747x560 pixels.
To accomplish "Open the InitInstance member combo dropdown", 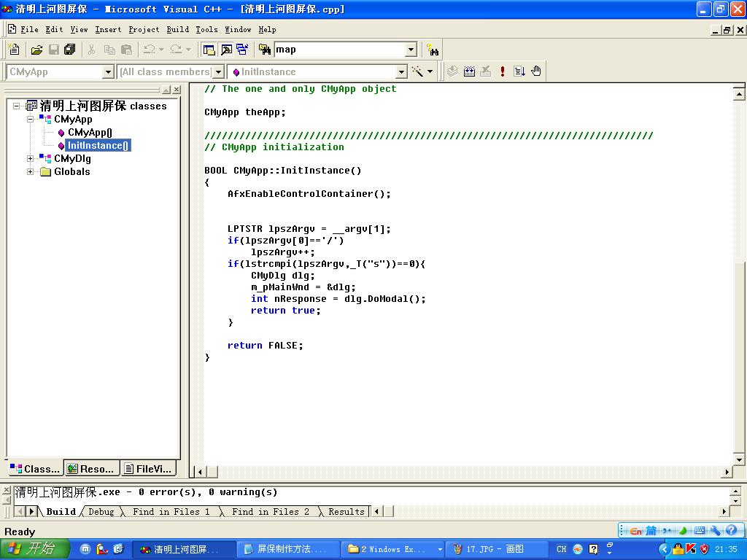I will point(402,72).
